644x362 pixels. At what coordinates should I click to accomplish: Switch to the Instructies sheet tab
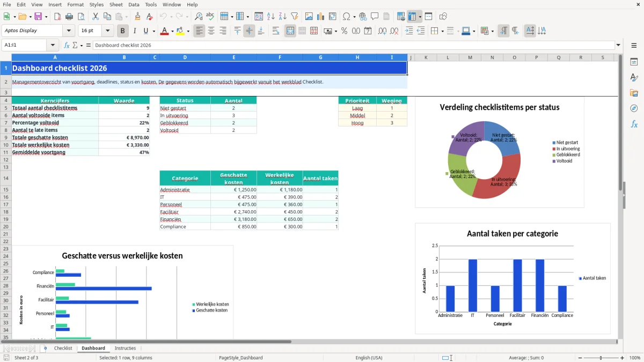coord(125,348)
